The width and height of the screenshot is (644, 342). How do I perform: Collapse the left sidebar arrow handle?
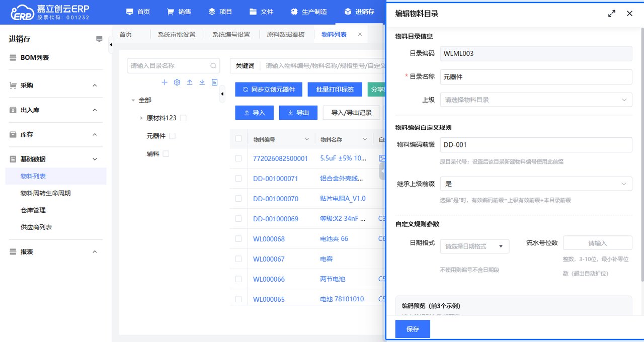111,45
